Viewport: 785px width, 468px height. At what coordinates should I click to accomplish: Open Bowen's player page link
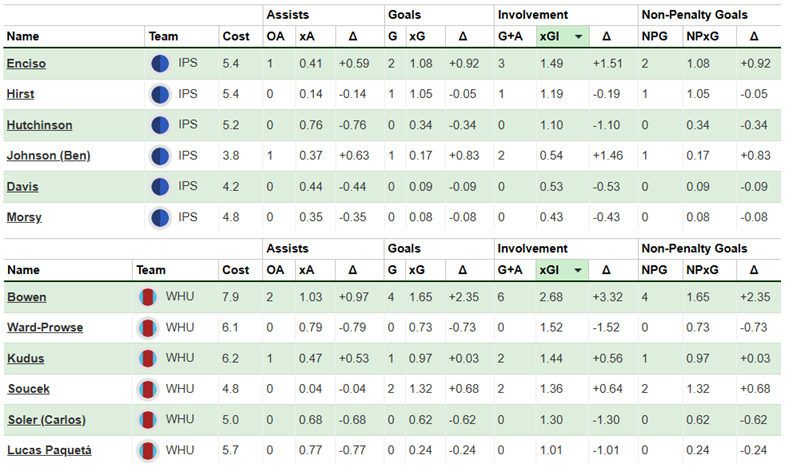tap(27, 297)
